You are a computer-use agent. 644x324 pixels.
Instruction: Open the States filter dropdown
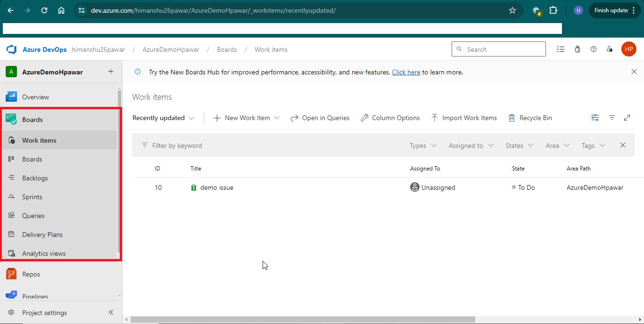tap(519, 146)
